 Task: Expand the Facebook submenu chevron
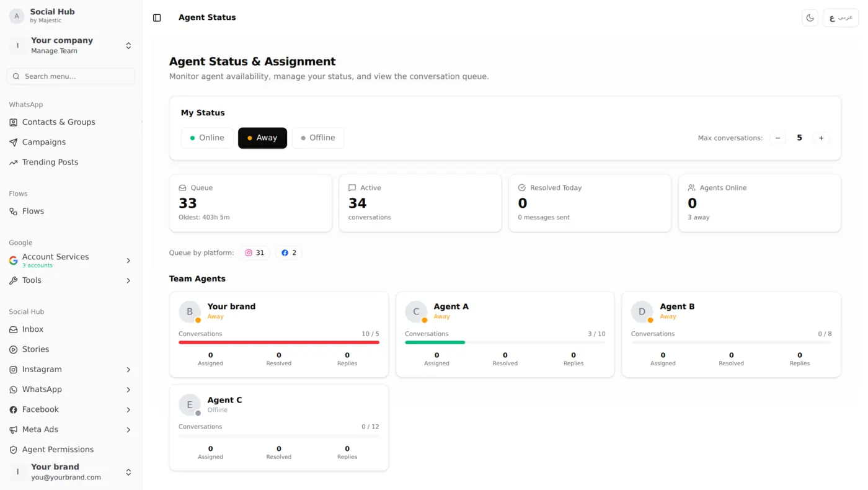coord(128,410)
